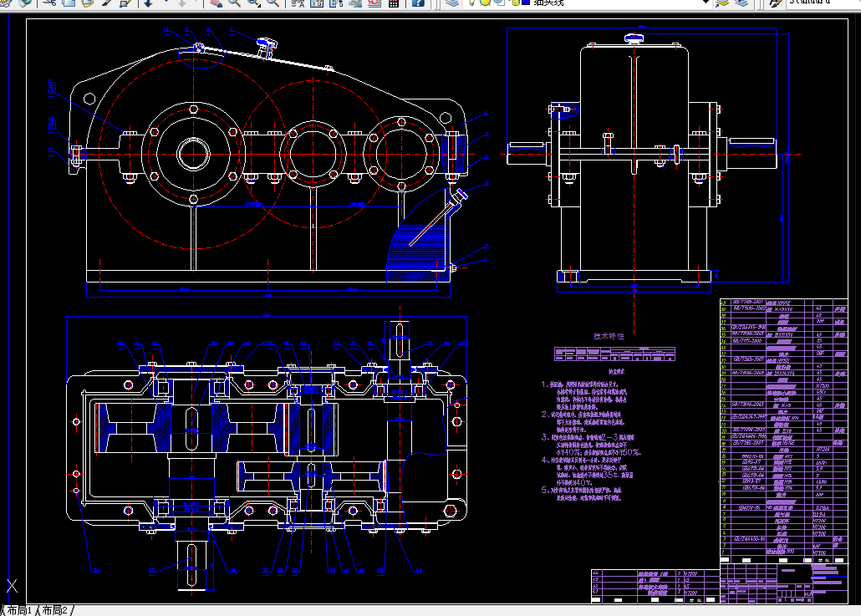Click the Block Editor icon after Match Properties
The width and height of the screenshot is (861, 616).
pos(125,3)
